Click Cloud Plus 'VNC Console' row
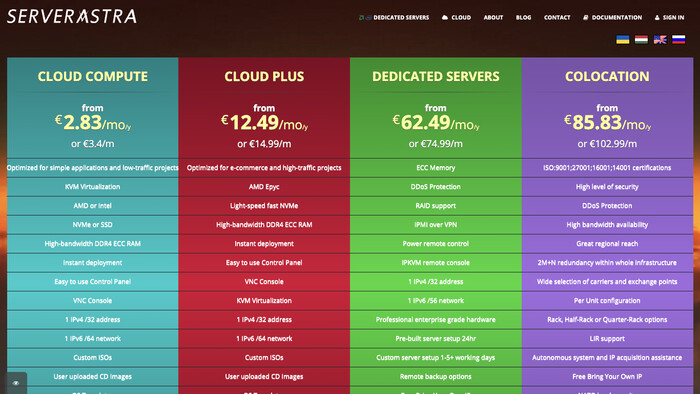This screenshot has width=700, height=394. coord(264,282)
